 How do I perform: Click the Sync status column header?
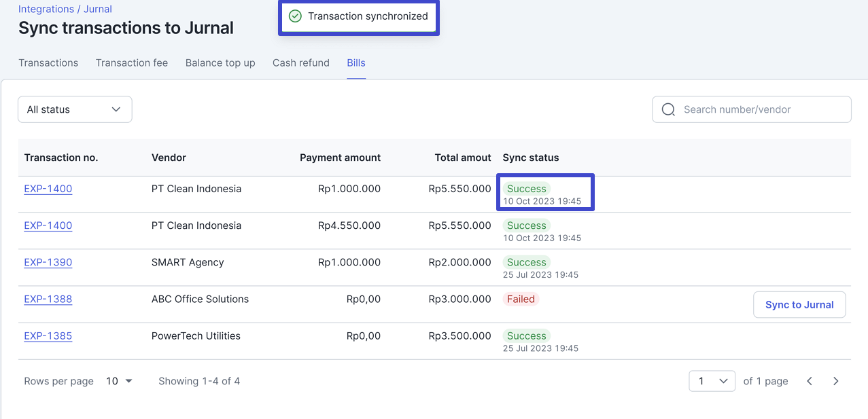531,158
